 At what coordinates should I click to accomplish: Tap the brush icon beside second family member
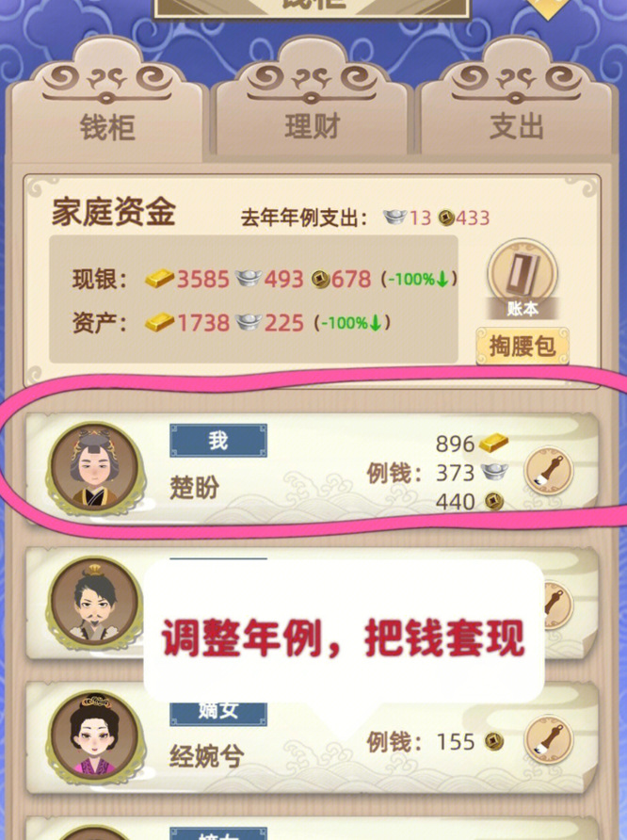tap(557, 606)
